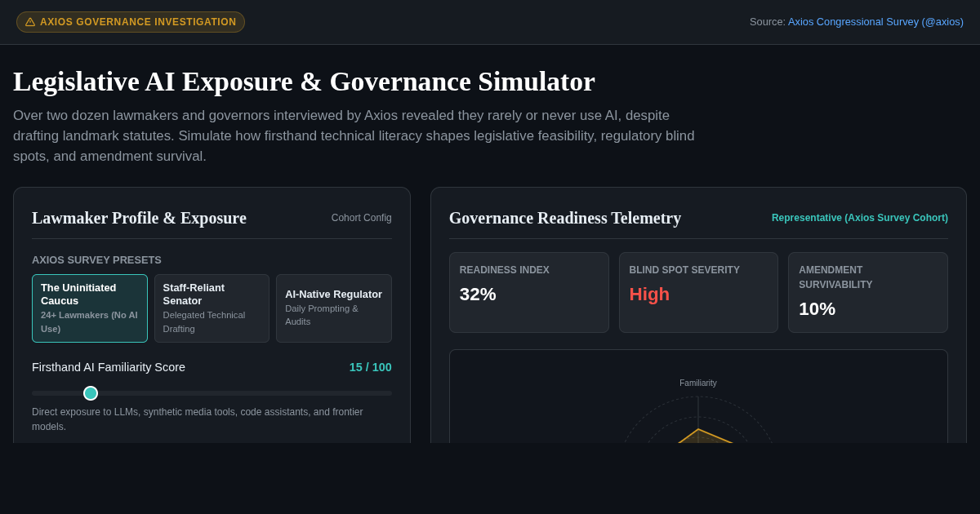
Task: Click the Axios Survey Presets label
Action: coord(96,260)
